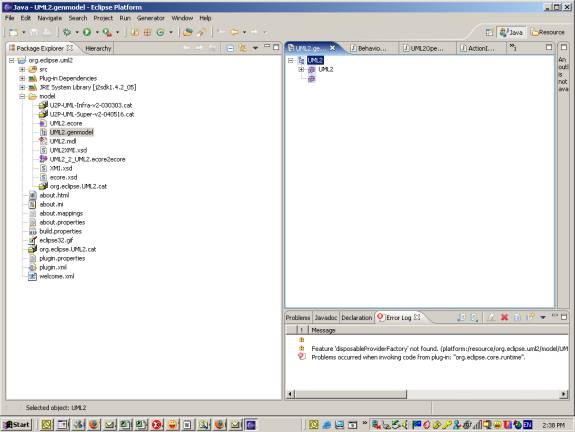Select UML2.ecore file
The height and width of the screenshot is (432, 575).
tap(66, 123)
